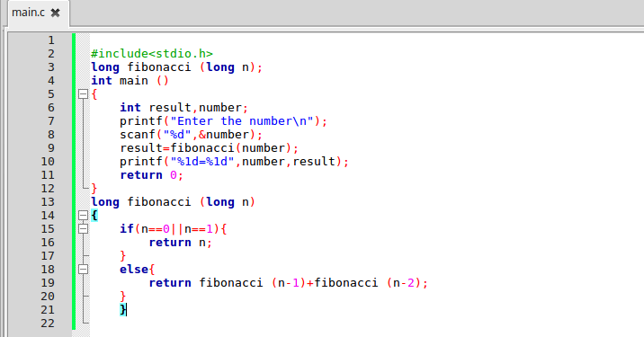Click the 'return 0;' statement
The height and width of the screenshot is (337, 644).
(151, 175)
